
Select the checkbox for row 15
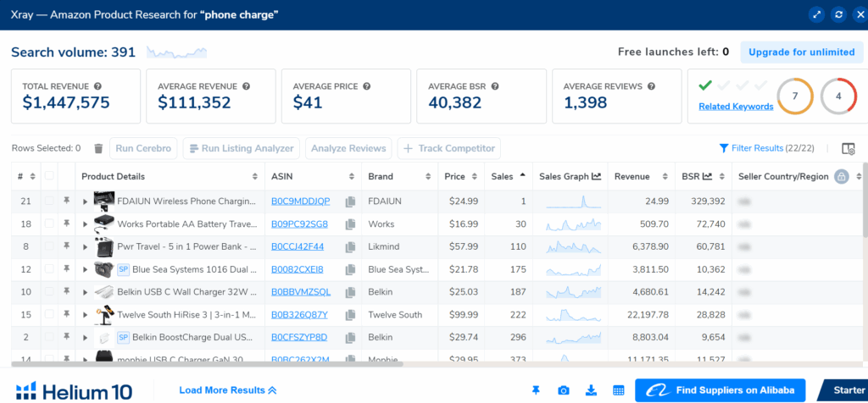49,315
